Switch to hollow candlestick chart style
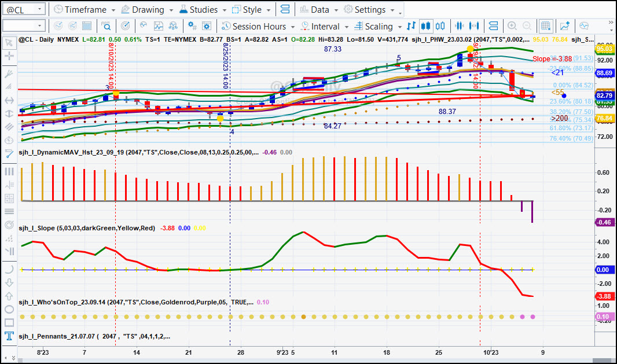Screen dimensions: 617x364 pos(440,26)
